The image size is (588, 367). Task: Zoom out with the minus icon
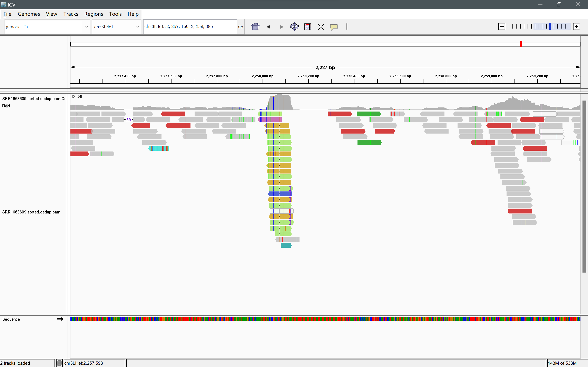[x=501, y=27]
